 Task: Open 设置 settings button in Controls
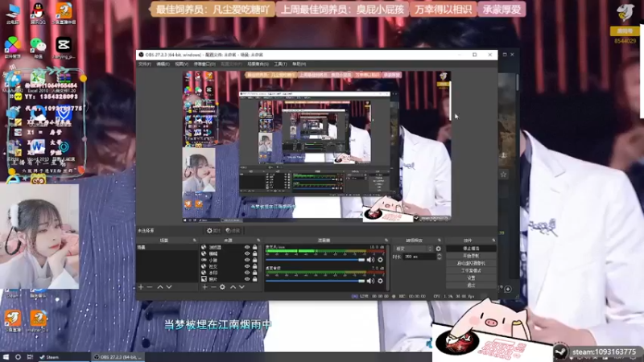tap(471, 278)
